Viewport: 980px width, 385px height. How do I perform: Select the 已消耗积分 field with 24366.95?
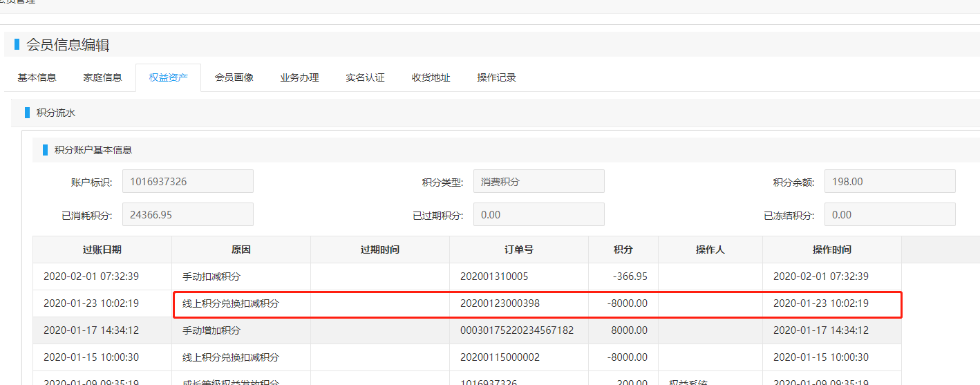coord(187,215)
